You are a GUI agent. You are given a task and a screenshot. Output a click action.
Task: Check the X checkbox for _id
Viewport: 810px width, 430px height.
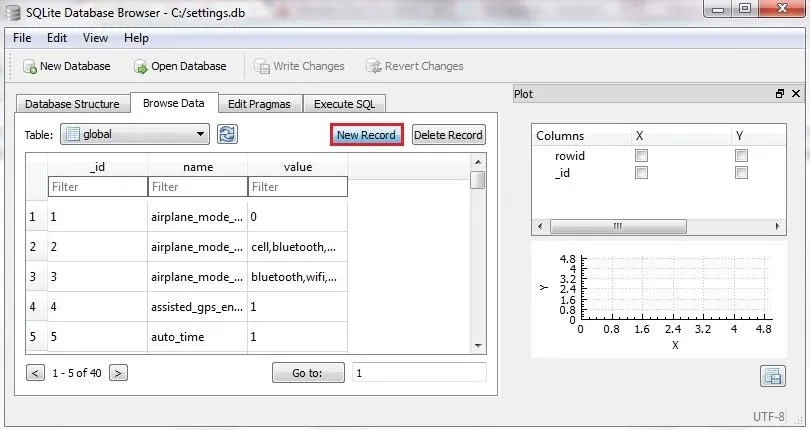(x=641, y=173)
